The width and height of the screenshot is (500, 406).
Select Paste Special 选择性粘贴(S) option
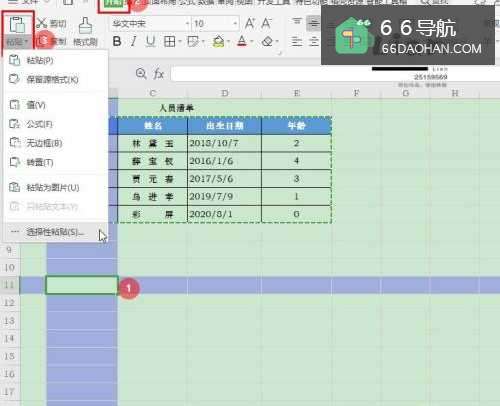56,232
